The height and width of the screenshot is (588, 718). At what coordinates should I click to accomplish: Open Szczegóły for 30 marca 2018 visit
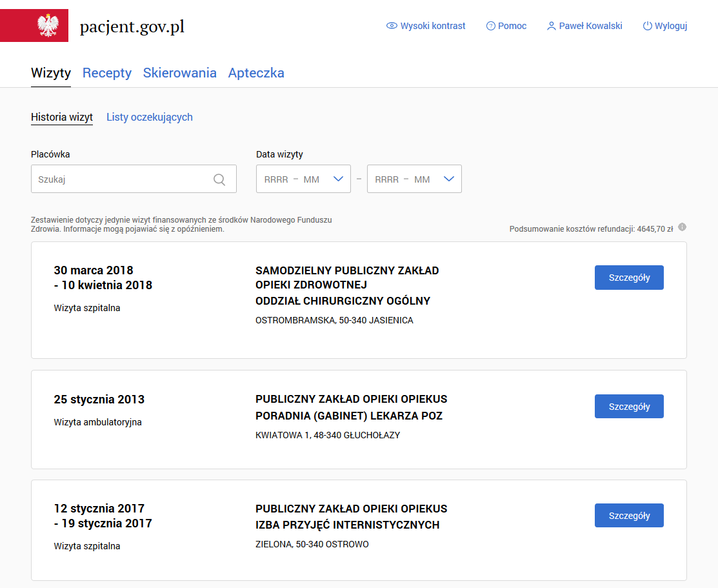tap(629, 278)
